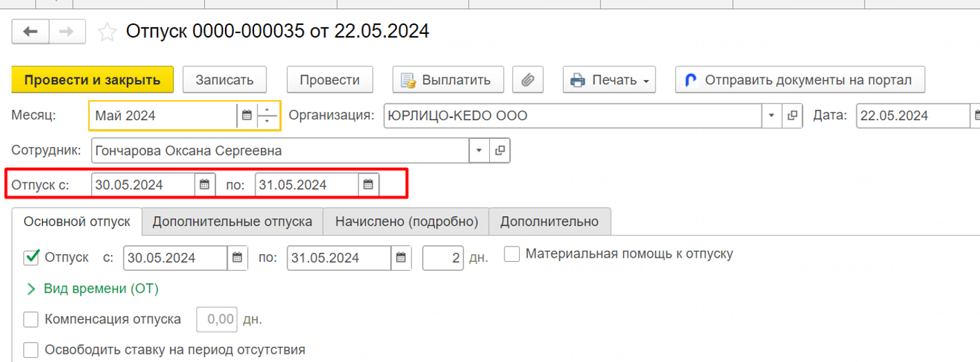Click the forward navigation arrow
Viewport: 980px width, 362px height.
coord(68,32)
